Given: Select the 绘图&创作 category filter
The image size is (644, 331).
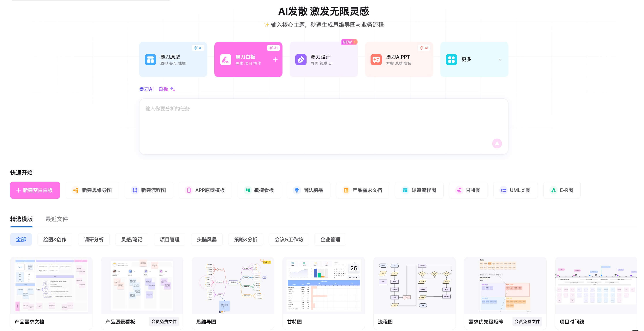Looking at the screenshot, I should tap(55, 240).
